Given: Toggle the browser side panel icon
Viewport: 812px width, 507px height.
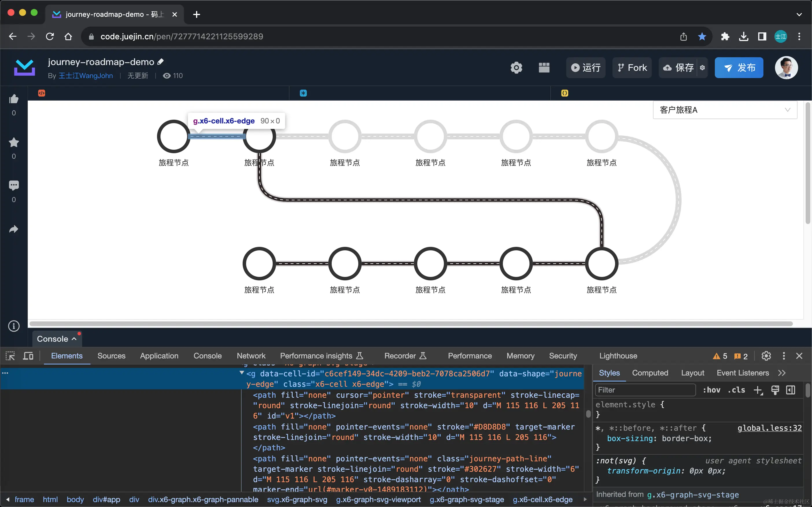Looking at the screenshot, I should tap(762, 36).
